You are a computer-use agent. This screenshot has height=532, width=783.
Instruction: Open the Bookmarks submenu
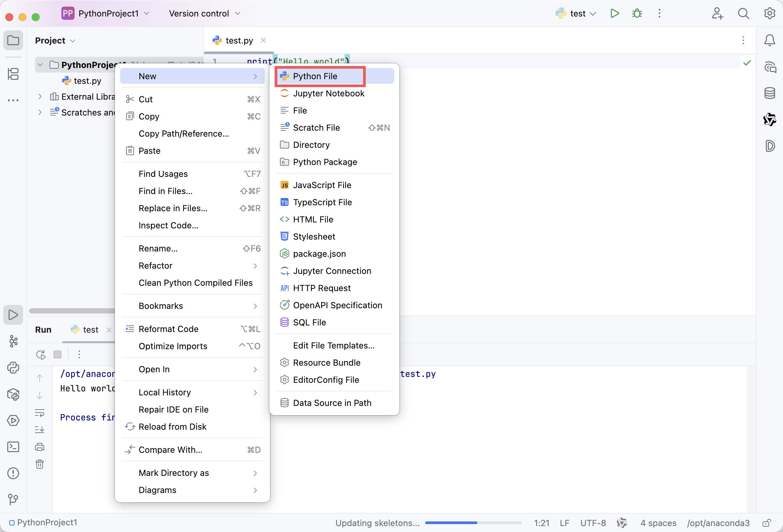tap(192, 306)
